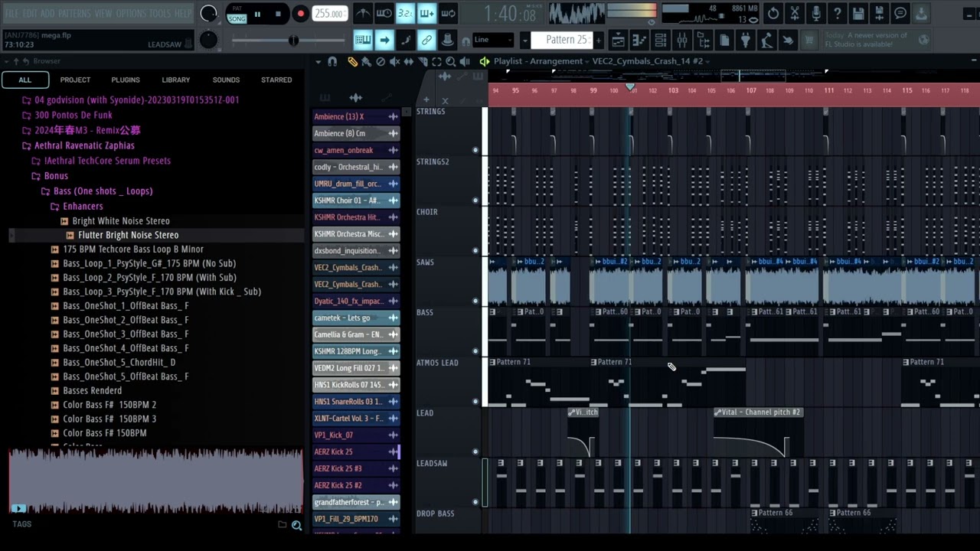Click the speech bubble icon

(x=900, y=13)
